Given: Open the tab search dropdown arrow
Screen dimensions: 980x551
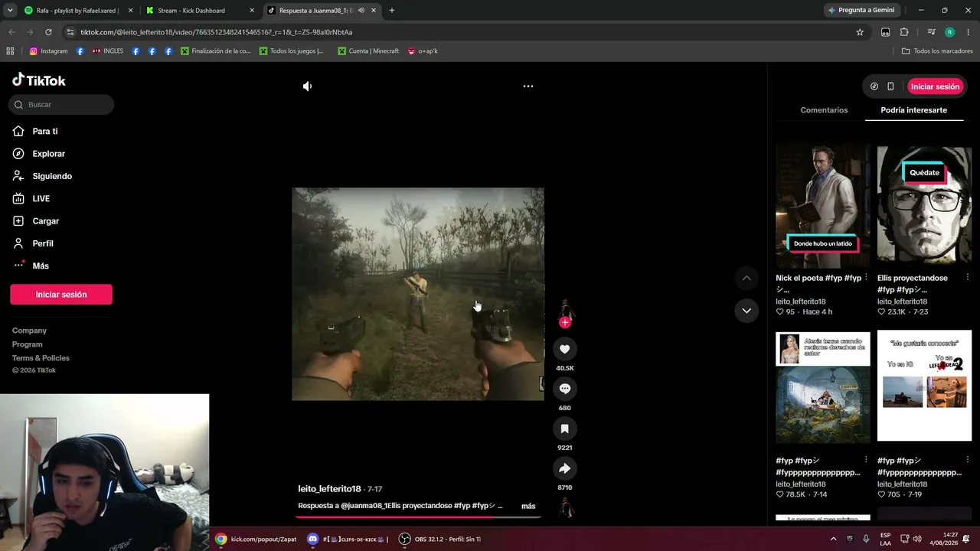Looking at the screenshot, I should click(x=10, y=11).
